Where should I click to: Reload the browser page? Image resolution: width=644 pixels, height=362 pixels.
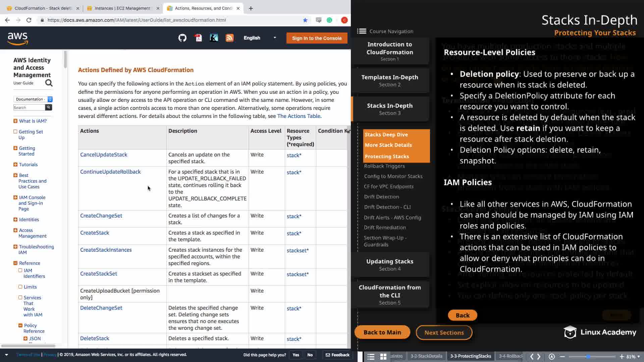click(x=29, y=20)
